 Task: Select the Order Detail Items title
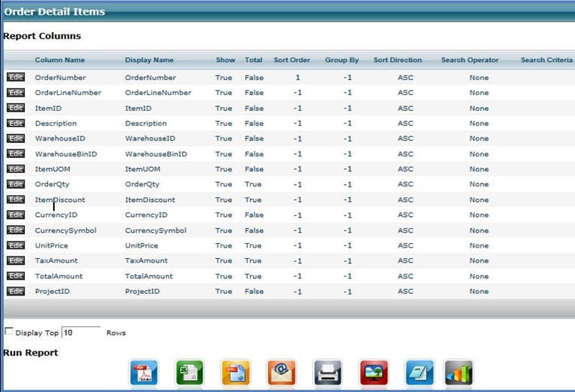click(54, 12)
